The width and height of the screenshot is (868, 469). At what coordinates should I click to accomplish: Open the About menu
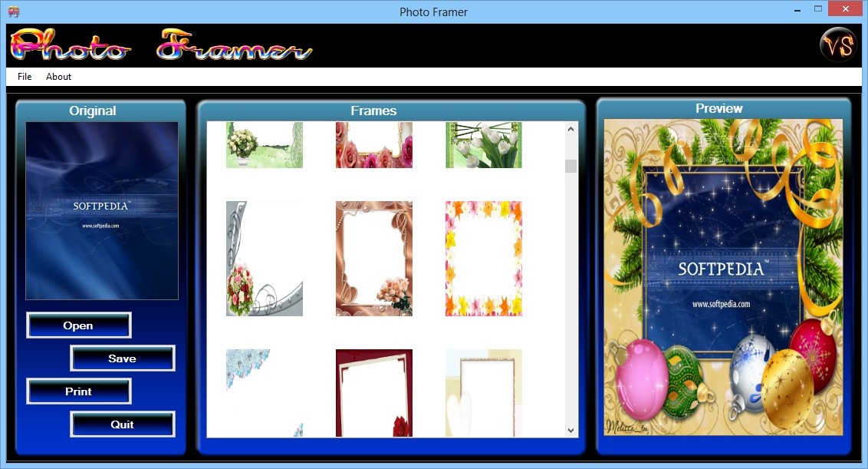(x=59, y=77)
